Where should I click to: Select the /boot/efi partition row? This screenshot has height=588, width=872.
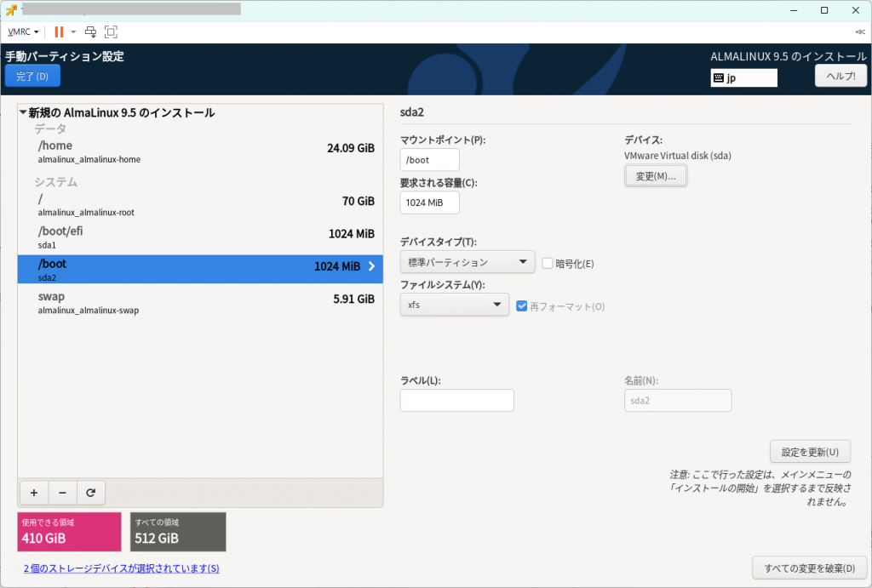200,237
